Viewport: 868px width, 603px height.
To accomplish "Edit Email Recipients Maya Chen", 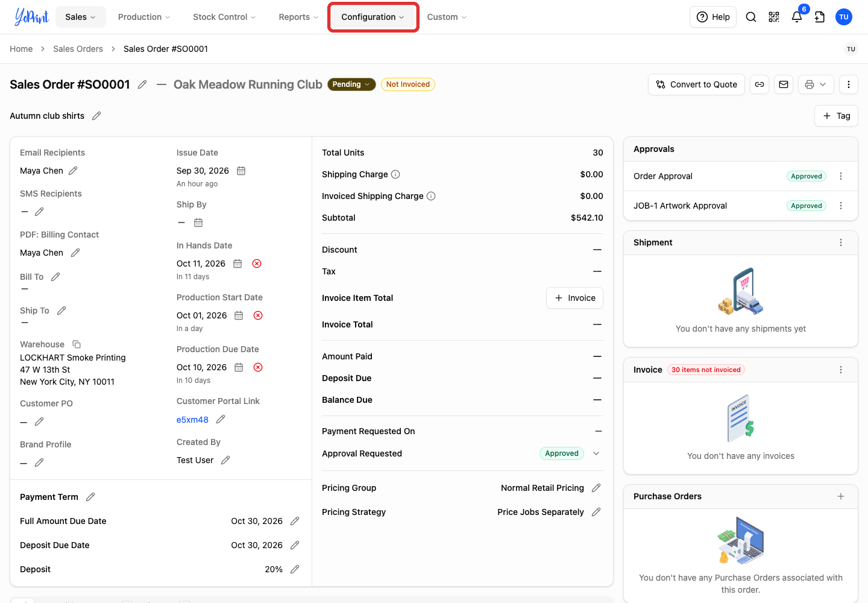I will pyautogui.click(x=73, y=171).
